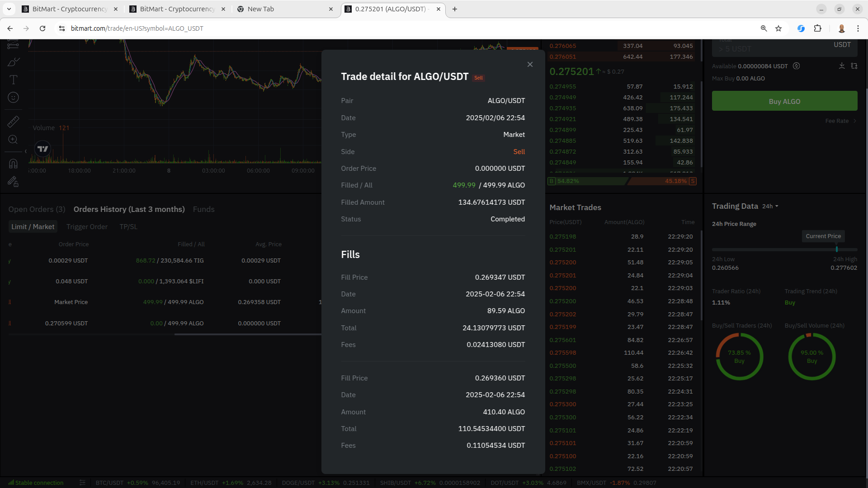Click the deposit download icon

tap(842, 66)
